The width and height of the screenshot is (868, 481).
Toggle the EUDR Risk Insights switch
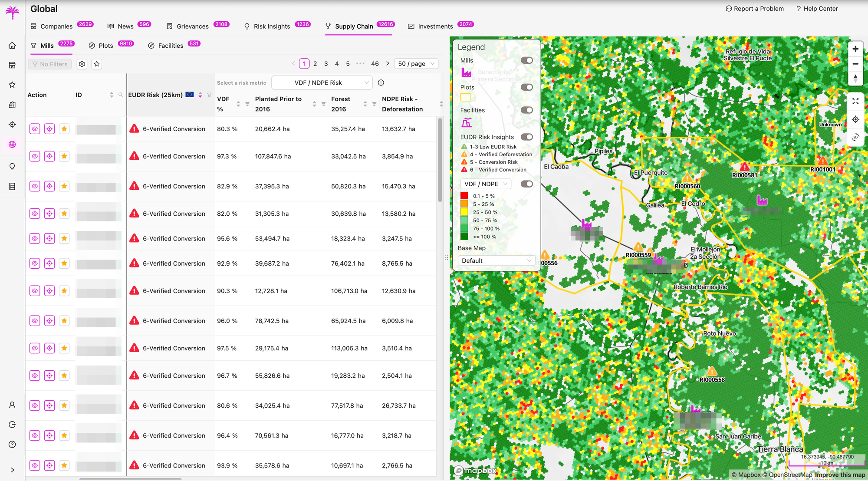coord(527,137)
